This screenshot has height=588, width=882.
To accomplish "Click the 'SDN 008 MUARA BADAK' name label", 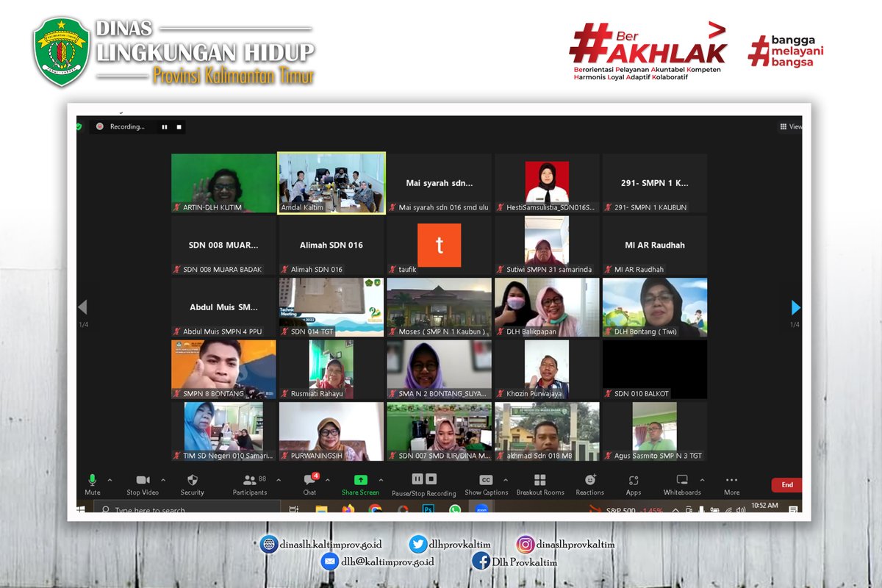I will point(222,270).
